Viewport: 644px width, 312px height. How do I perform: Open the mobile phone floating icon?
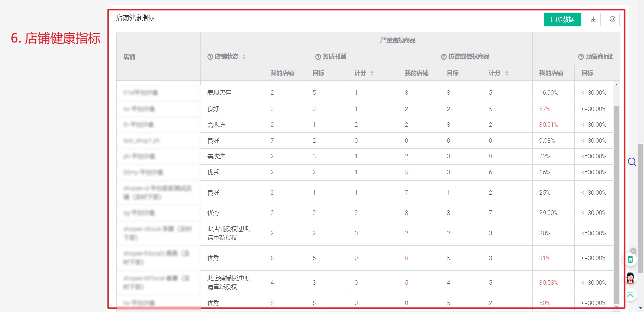630,259
